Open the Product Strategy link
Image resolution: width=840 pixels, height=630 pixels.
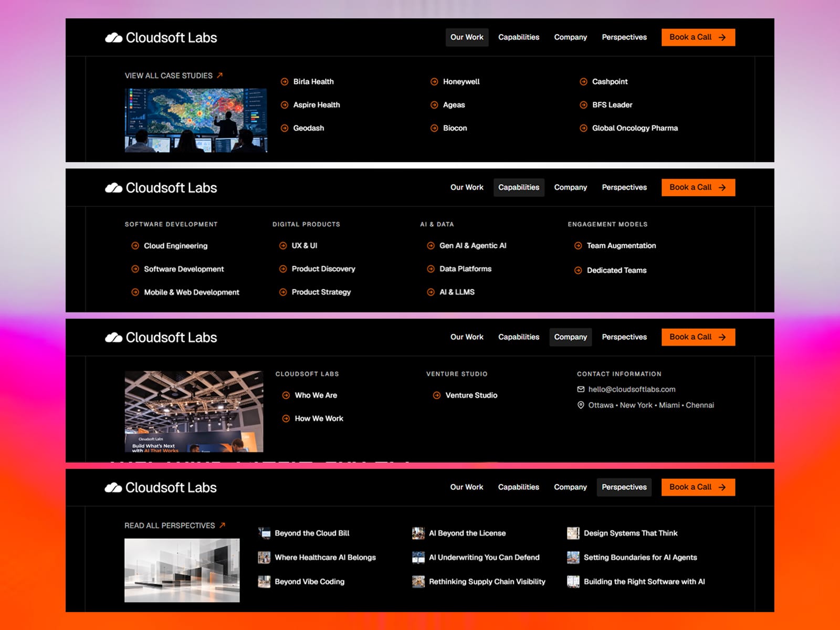click(321, 292)
